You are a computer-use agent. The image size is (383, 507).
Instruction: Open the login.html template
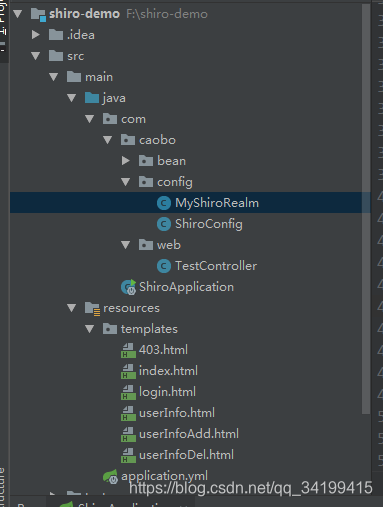[x=167, y=392]
